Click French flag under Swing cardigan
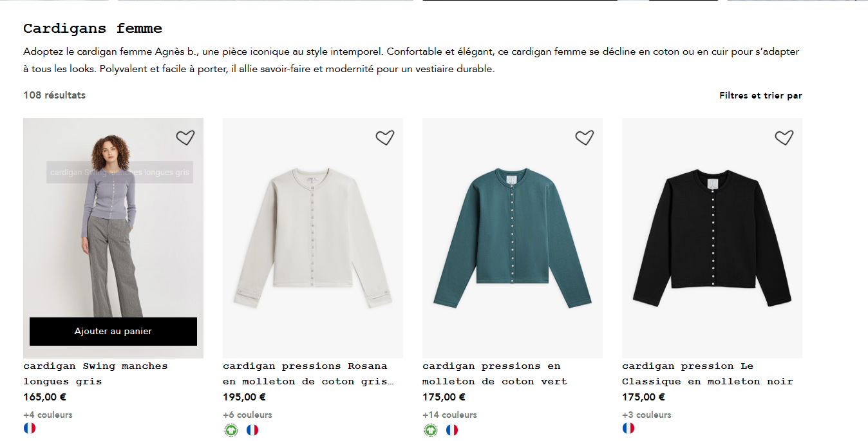This screenshot has height=441, width=868. pos(30,428)
